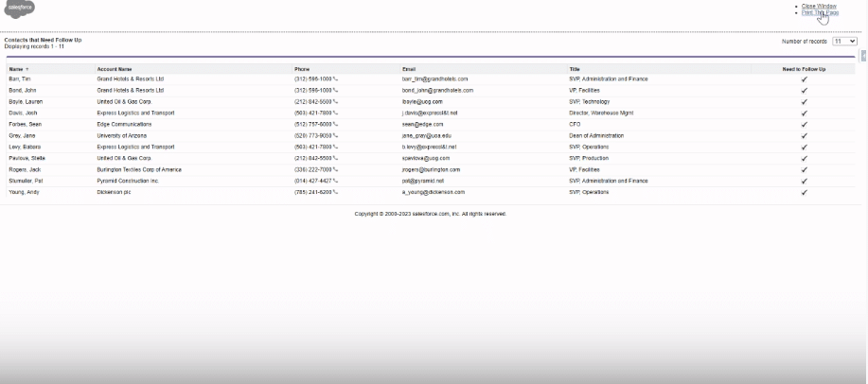Click the Contacts that Need Follow Up heading
868x384 pixels.
[43, 41]
